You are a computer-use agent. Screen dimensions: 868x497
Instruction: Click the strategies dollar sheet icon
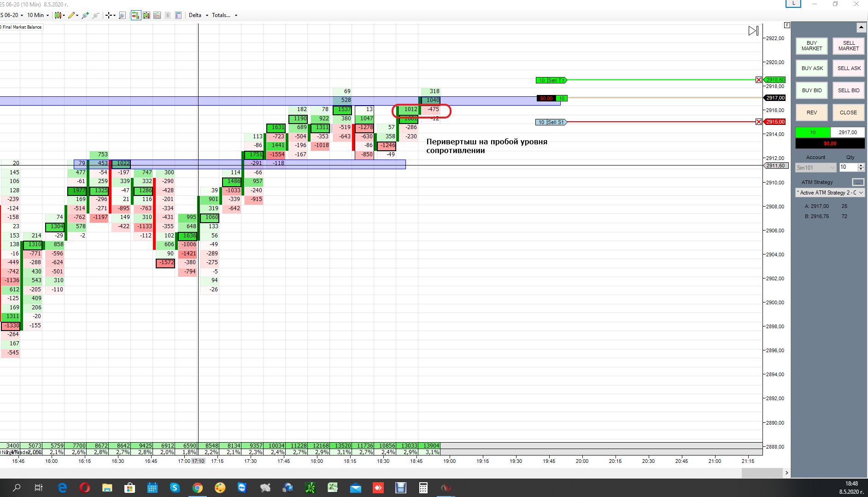pos(168,15)
